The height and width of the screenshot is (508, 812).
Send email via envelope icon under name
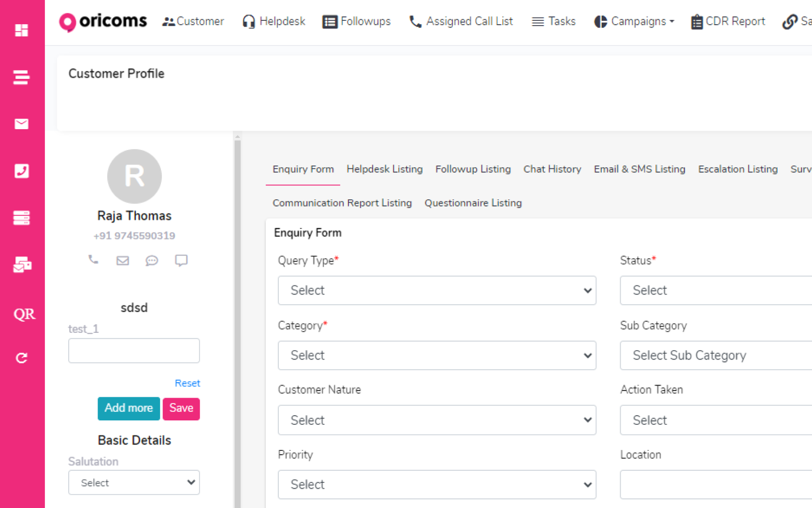(123, 261)
